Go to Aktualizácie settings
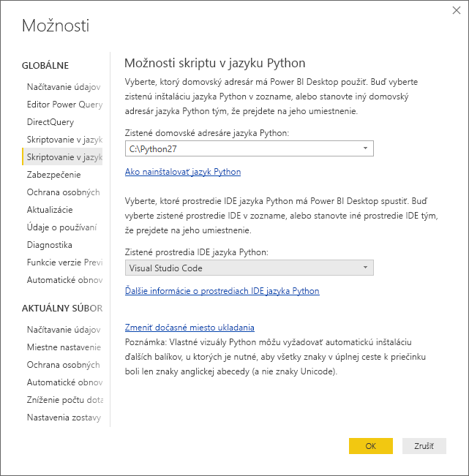Image resolution: width=469 pixels, height=476 pixels. point(50,210)
